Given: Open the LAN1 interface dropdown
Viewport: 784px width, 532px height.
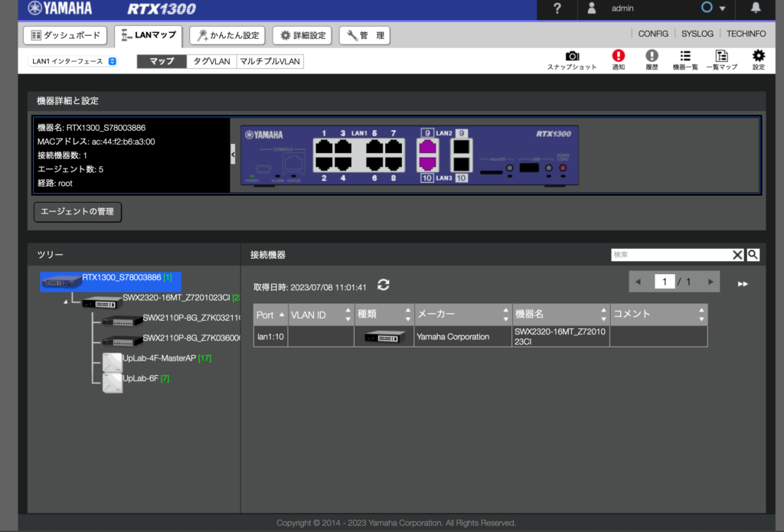Looking at the screenshot, I should coord(73,61).
